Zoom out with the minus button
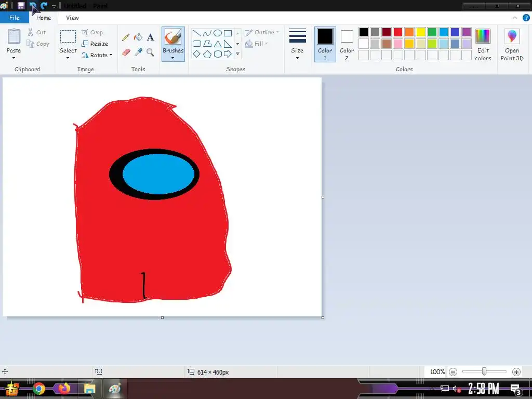Viewport: 532px width, 399px height. coord(453,372)
